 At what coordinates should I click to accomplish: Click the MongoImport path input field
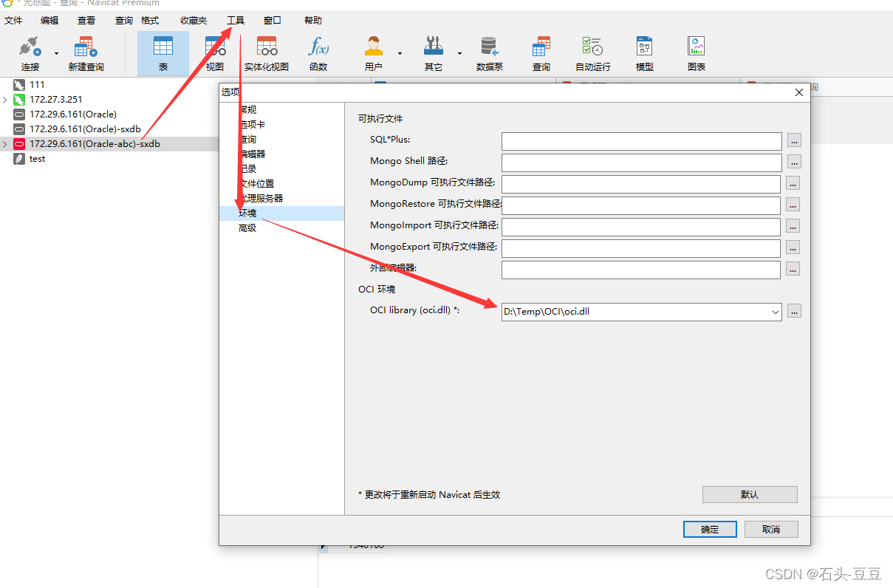[x=641, y=227]
